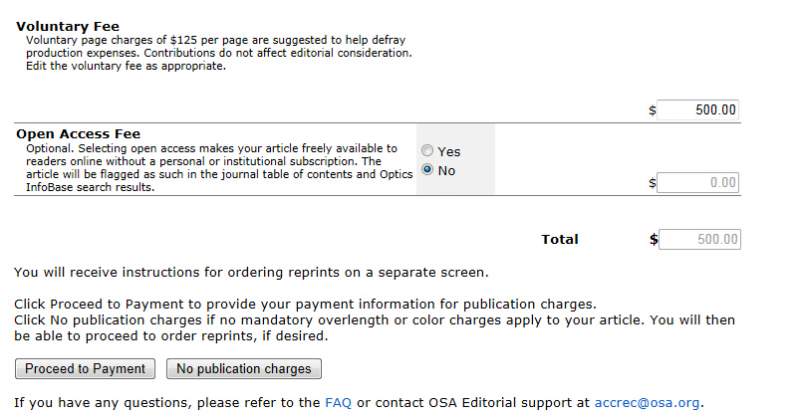This screenshot has width=800, height=419.
Task: Click the dollar sign beside Total field
Action: [654, 240]
